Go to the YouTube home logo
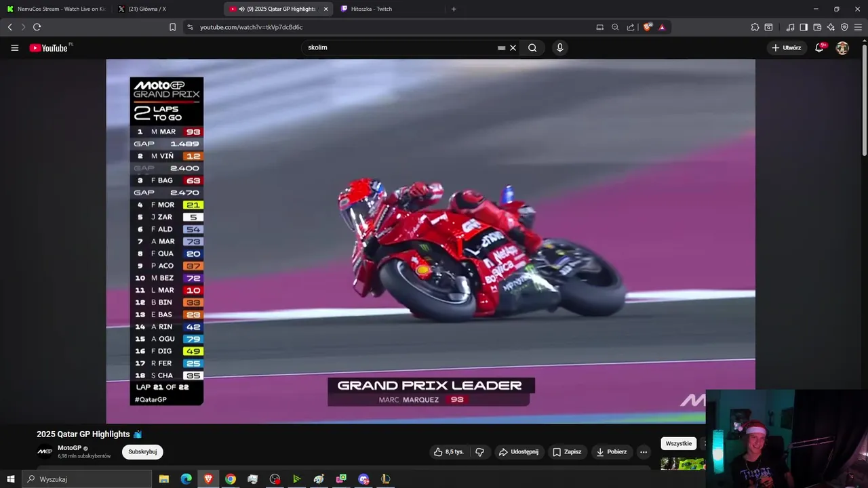868x488 pixels. click(49, 48)
